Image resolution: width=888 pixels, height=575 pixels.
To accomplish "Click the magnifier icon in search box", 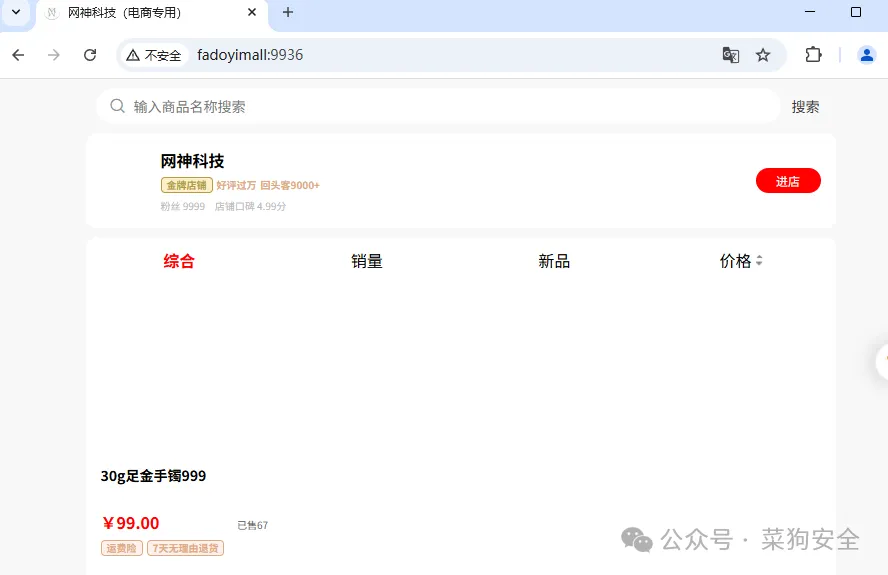I will [x=117, y=106].
